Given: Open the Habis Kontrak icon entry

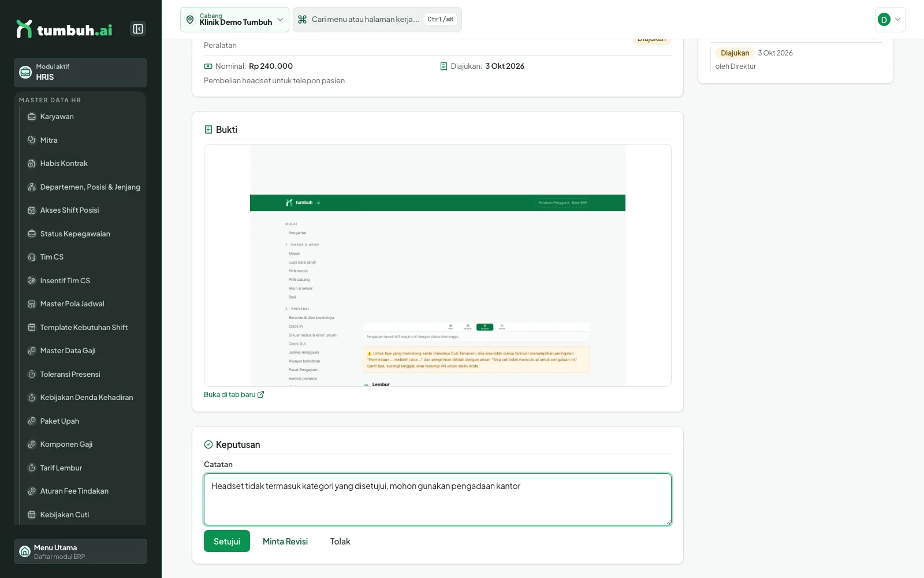Looking at the screenshot, I should point(32,164).
